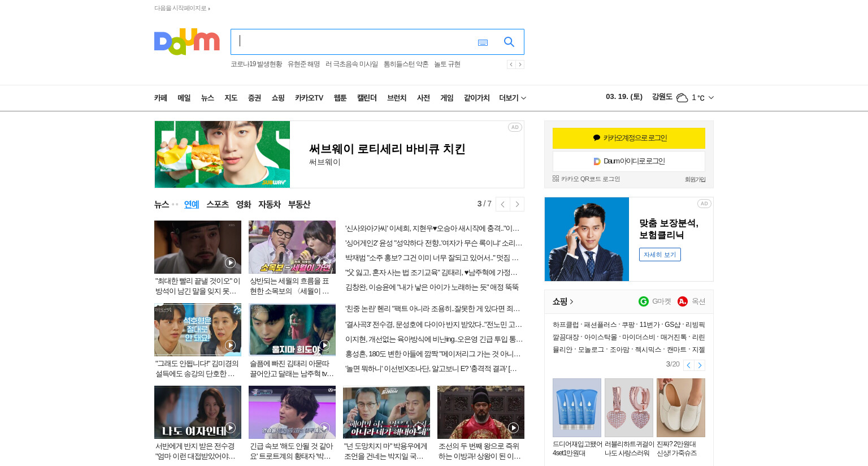Open the "넌 도망치지 마" 박용우 thumbnail
The image size is (868, 466).
(387, 412)
